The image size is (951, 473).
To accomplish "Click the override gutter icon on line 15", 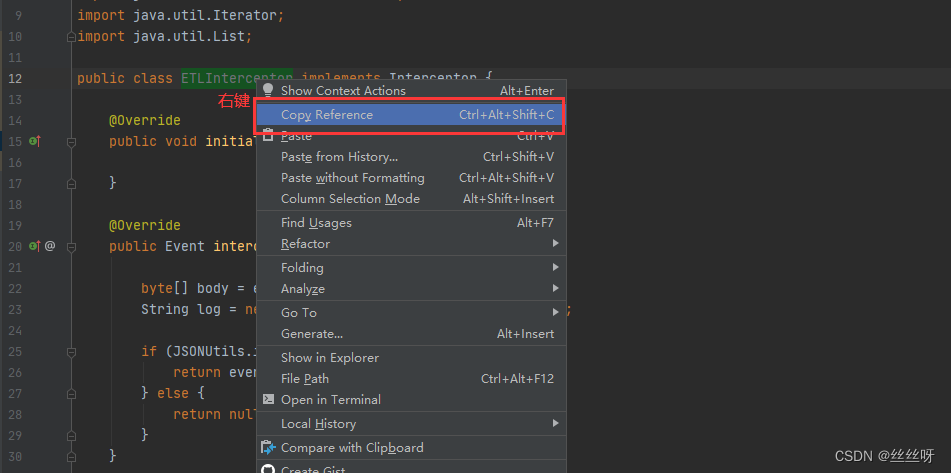I will coord(35,141).
